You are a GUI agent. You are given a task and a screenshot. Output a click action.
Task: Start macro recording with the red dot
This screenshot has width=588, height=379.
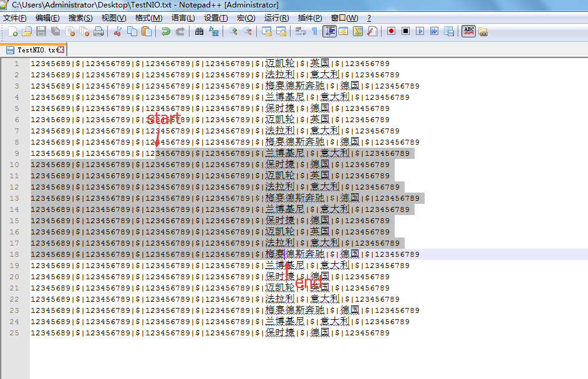pos(391,31)
